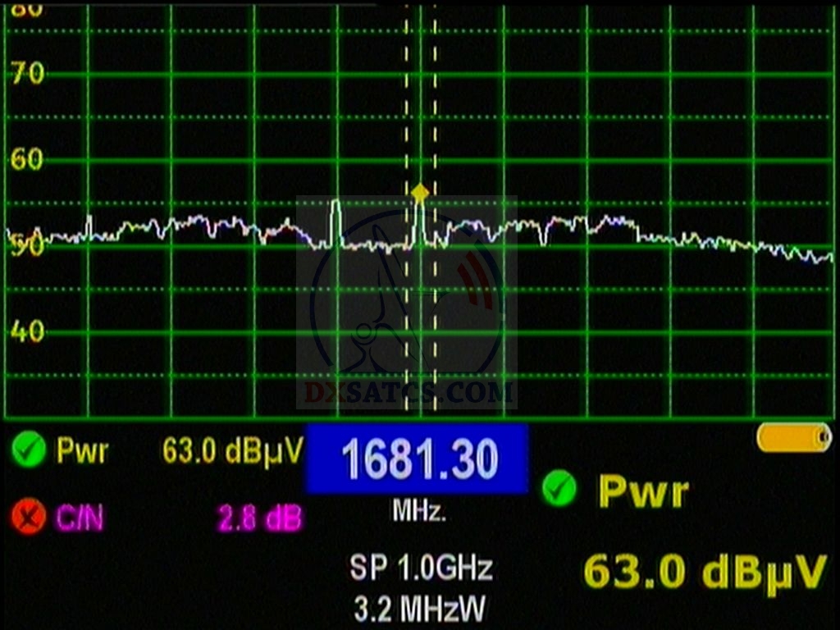Click the 70 level axis label
Screen dimensions: 840x630
point(28,74)
